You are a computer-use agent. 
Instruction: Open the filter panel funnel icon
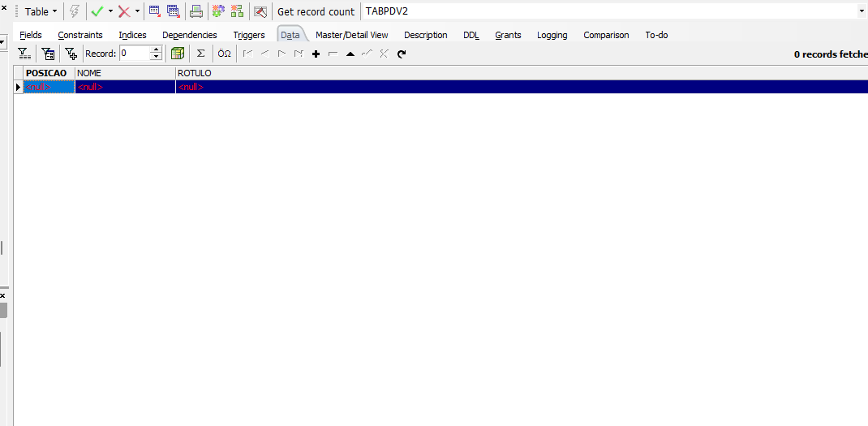[x=24, y=54]
